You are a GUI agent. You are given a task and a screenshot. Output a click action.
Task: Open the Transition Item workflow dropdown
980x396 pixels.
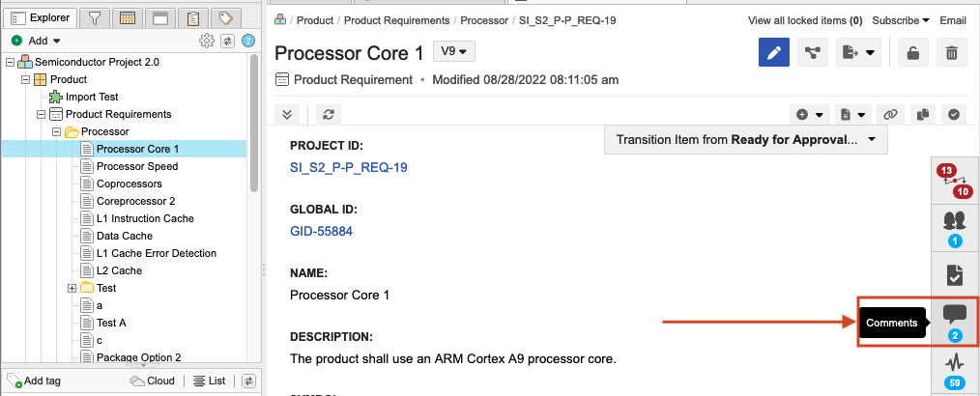tap(745, 139)
